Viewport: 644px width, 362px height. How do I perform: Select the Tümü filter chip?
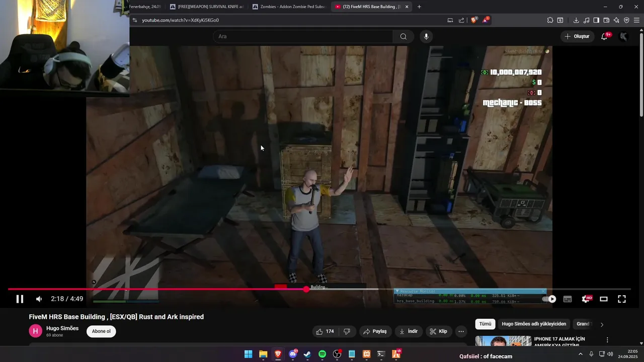pos(485,324)
